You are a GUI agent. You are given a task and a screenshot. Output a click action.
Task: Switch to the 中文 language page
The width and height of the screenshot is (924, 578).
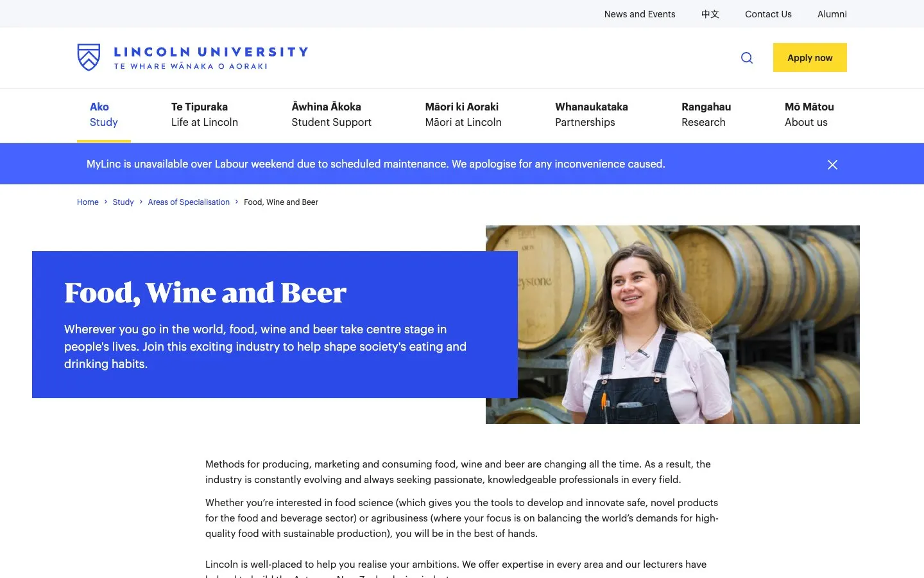(710, 14)
